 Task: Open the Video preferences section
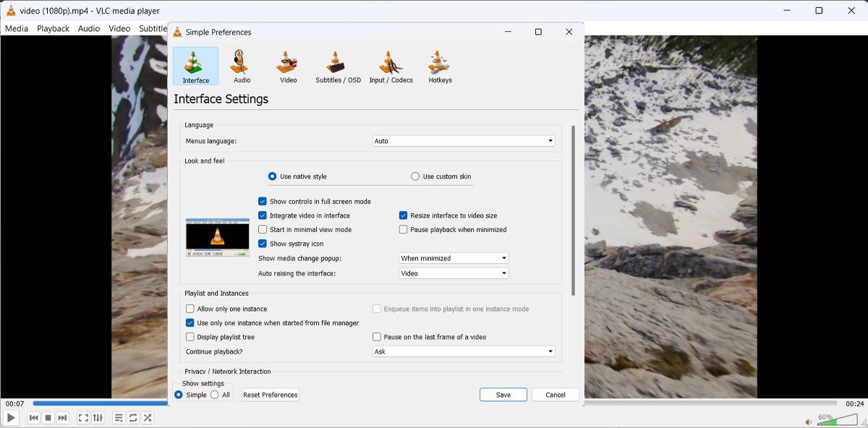(x=287, y=66)
